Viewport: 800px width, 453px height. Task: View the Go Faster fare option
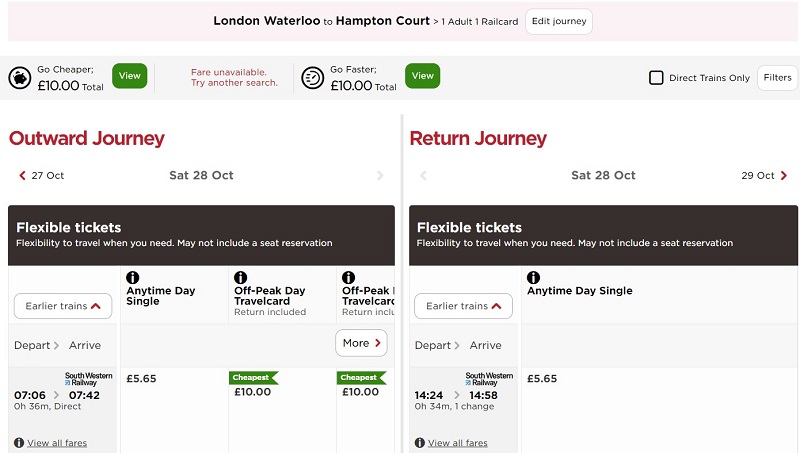point(422,76)
